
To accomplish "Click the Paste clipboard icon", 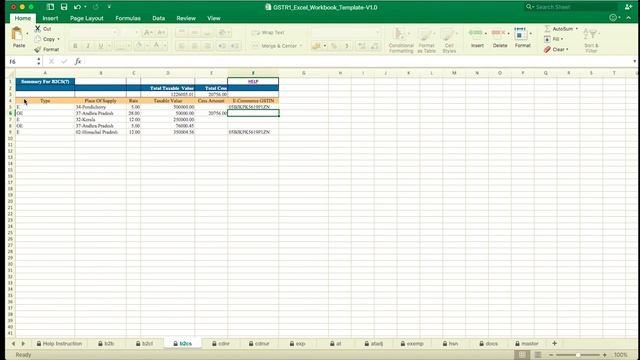I will point(17,34).
